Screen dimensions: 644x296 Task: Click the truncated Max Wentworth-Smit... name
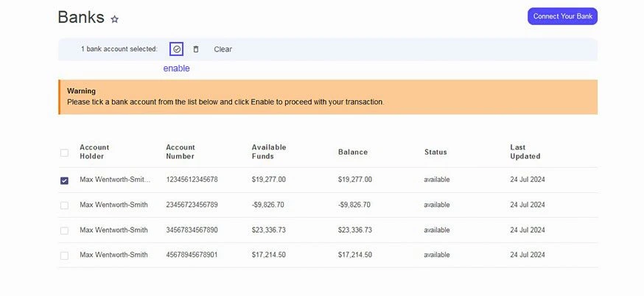pos(115,180)
